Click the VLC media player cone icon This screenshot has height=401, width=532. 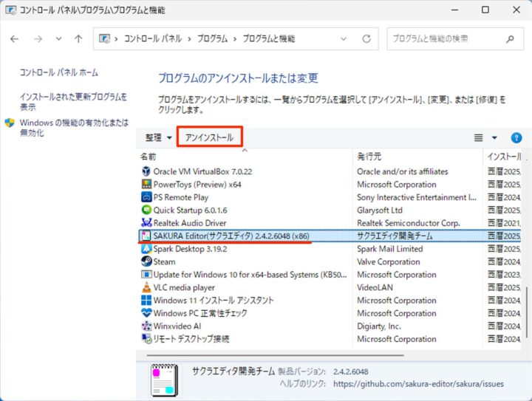point(146,287)
